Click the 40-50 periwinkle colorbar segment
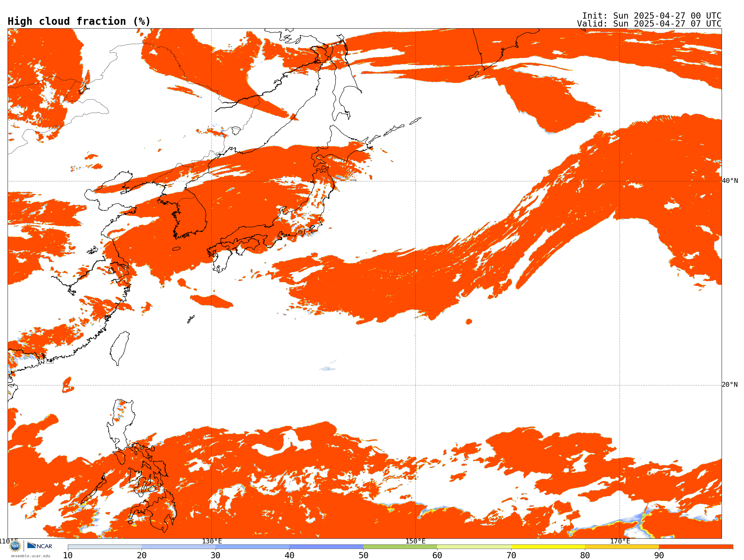This screenshot has height=560, width=744. click(x=326, y=547)
